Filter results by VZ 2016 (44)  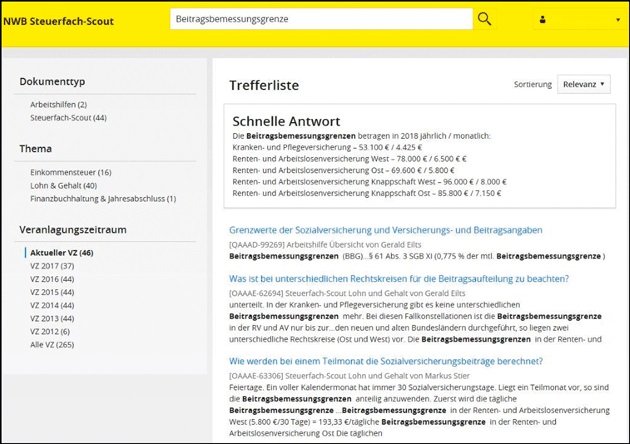coord(53,279)
